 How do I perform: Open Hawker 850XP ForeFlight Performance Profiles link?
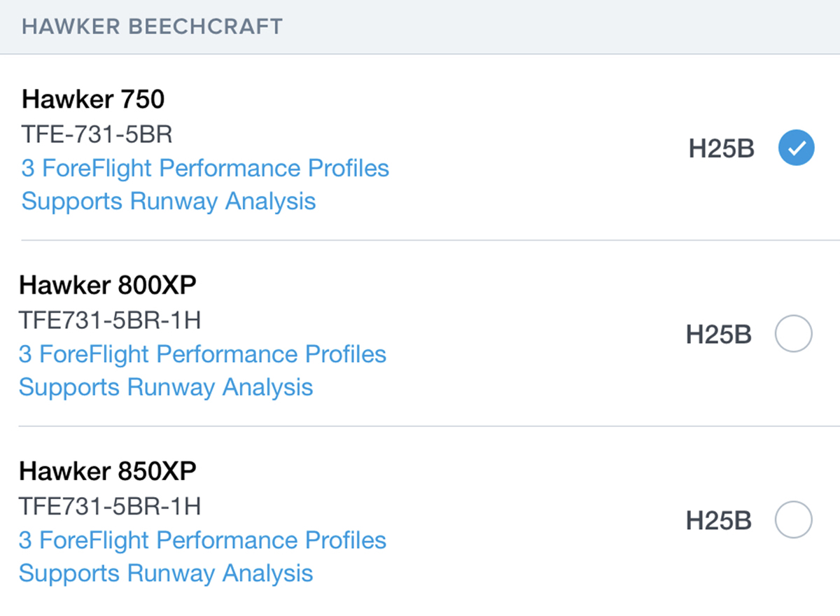tap(202, 540)
